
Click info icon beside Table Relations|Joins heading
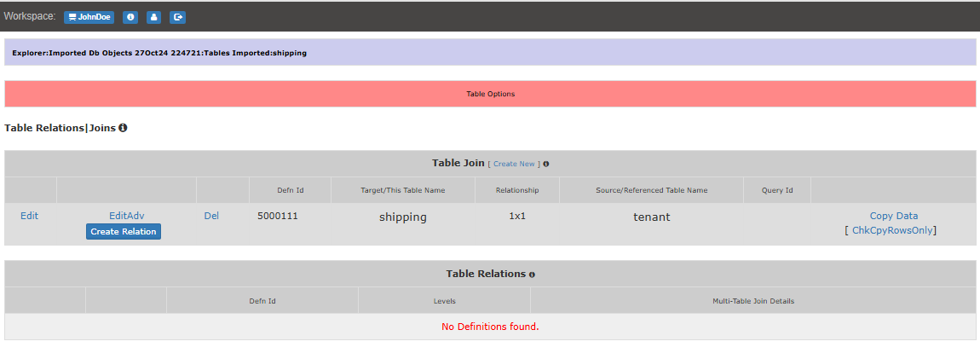pyautogui.click(x=123, y=128)
